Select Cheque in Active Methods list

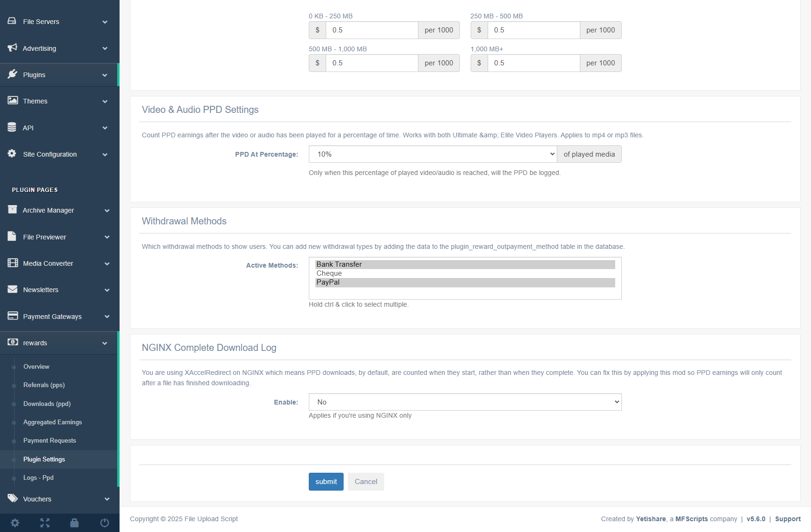pyautogui.click(x=329, y=273)
